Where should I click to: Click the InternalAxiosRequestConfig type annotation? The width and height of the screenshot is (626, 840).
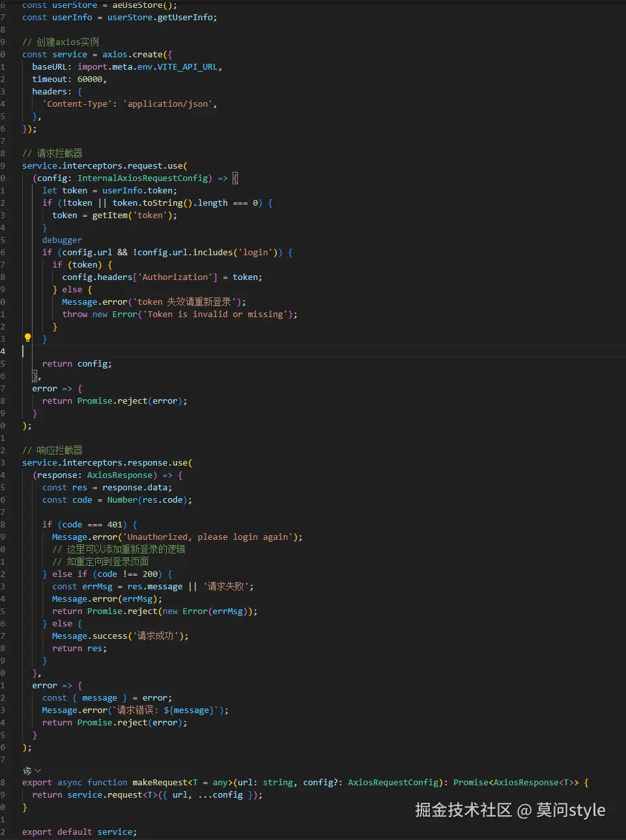point(144,178)
